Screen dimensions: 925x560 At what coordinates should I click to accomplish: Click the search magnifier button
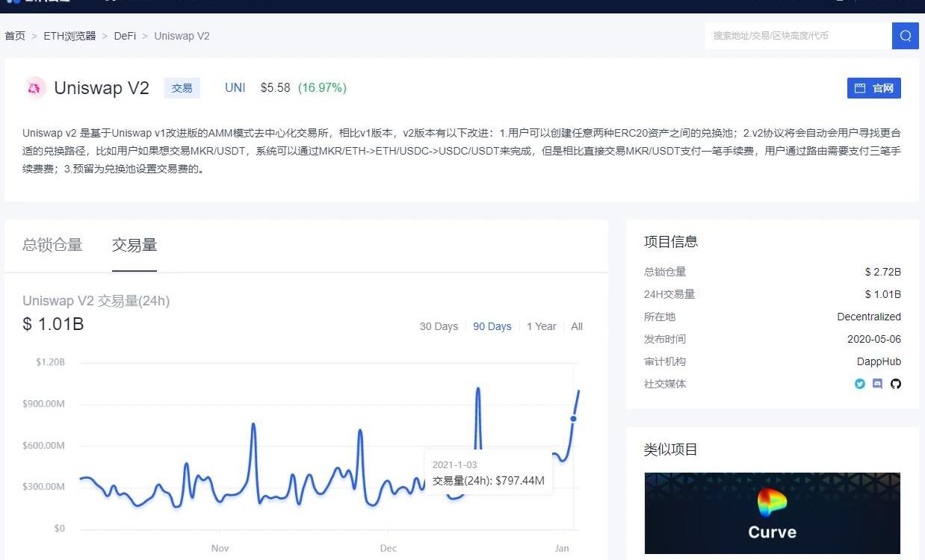click(905, 36)
